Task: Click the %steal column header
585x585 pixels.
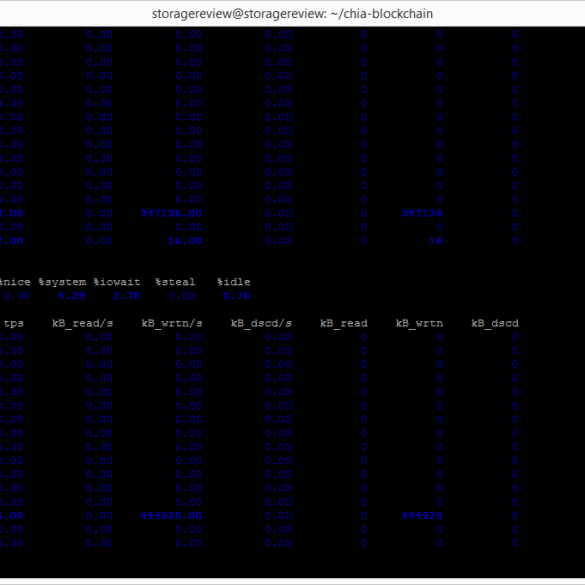Action: [x=175, y=282]
